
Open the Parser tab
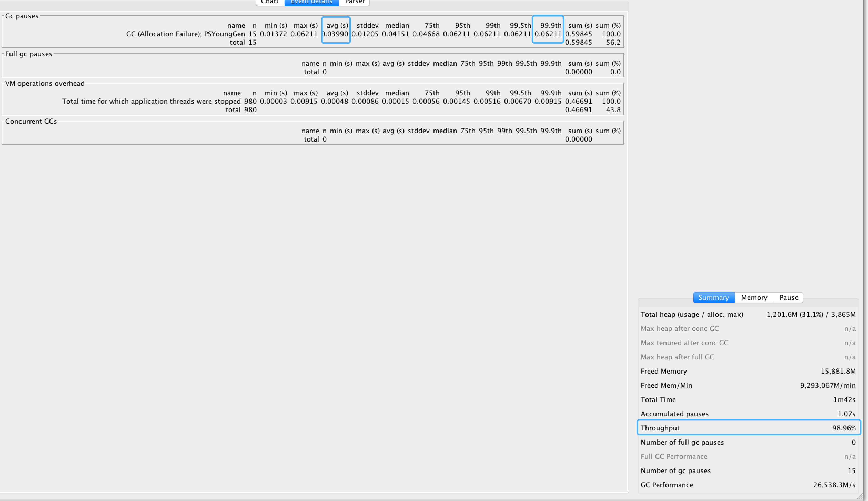[x=354, y=2]
